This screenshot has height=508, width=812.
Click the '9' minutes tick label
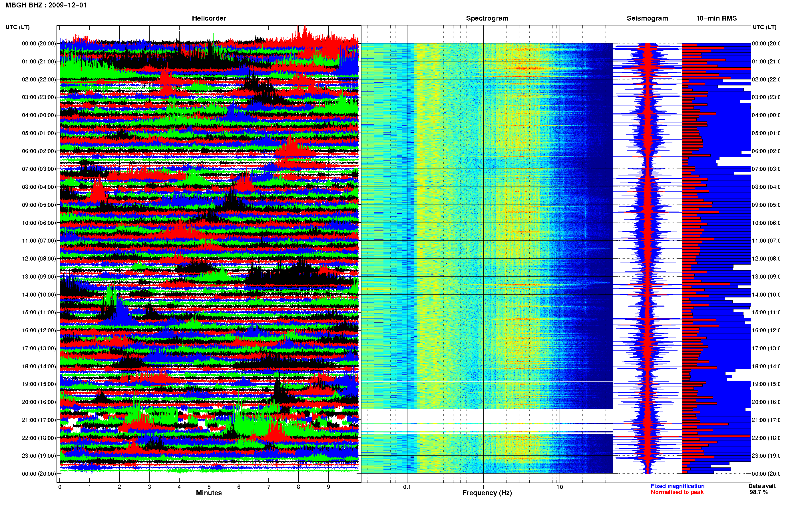pyautogui.click(x=328, y=487)
